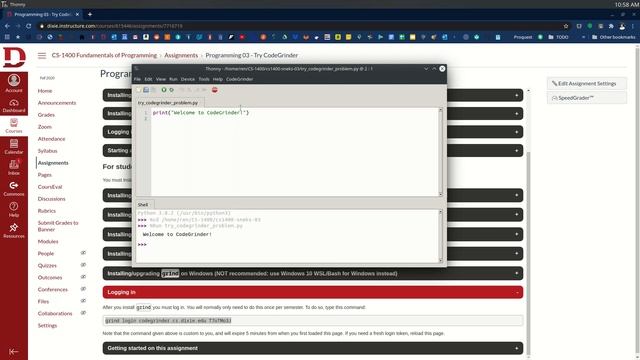
Task: Expand the Installing/upgrading grind on Windows section
Action: click(313, 273)
